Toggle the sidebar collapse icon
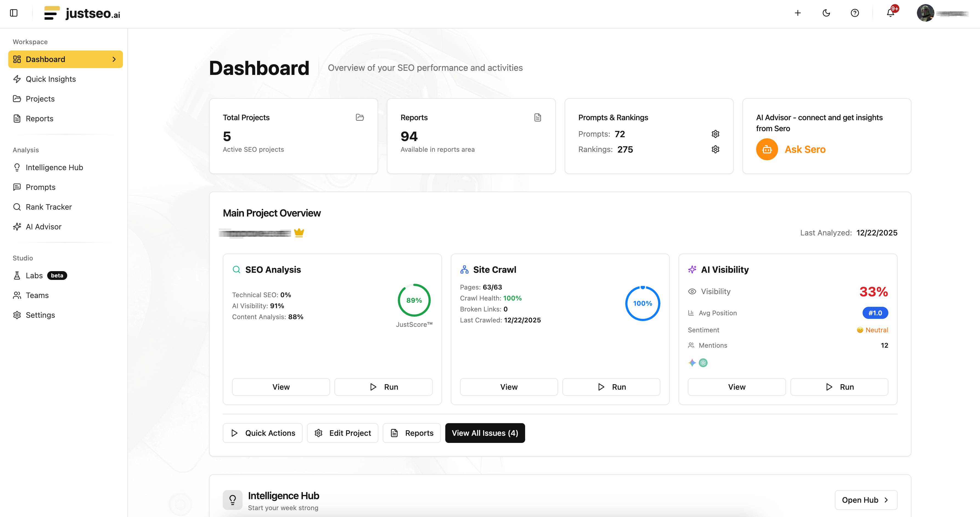Image resolution: width=980 pixels, height=517 pixels. [14, 13]
